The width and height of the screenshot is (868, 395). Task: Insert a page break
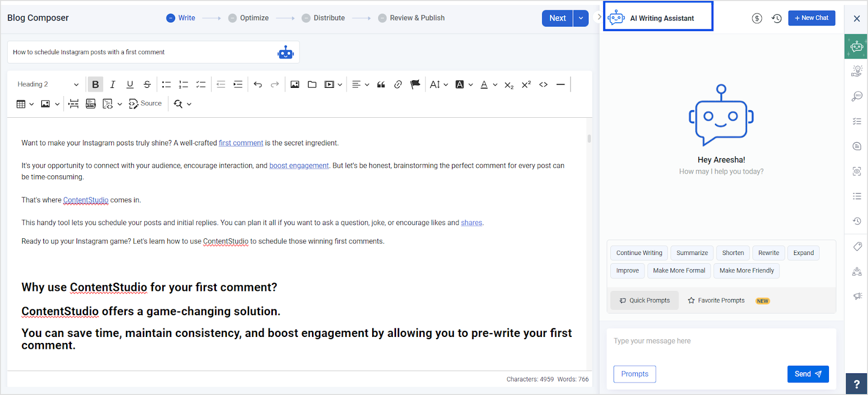tap(74, 104)
